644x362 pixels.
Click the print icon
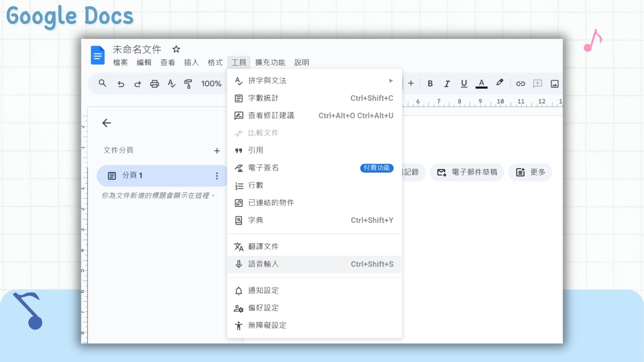coord(155,84)
